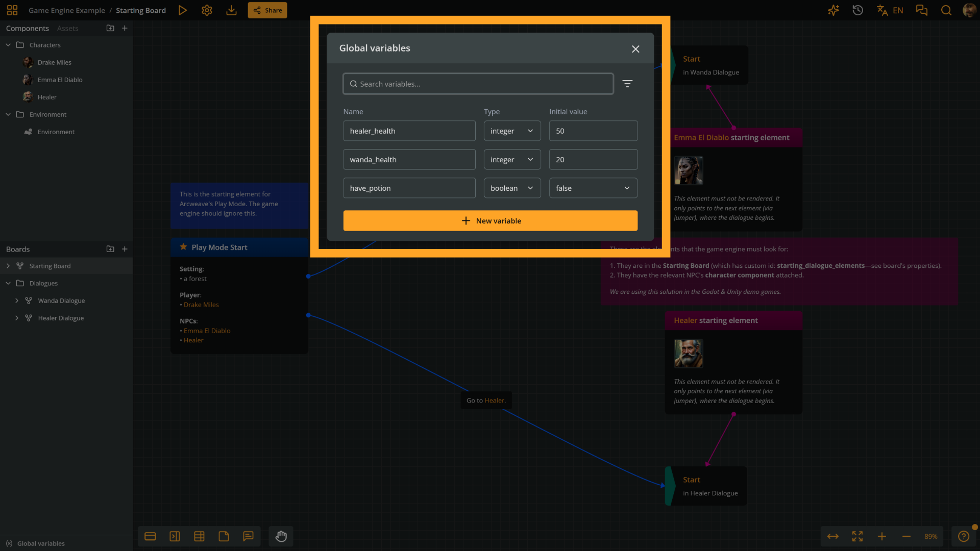Click the Search variables field

coord(478,84)
